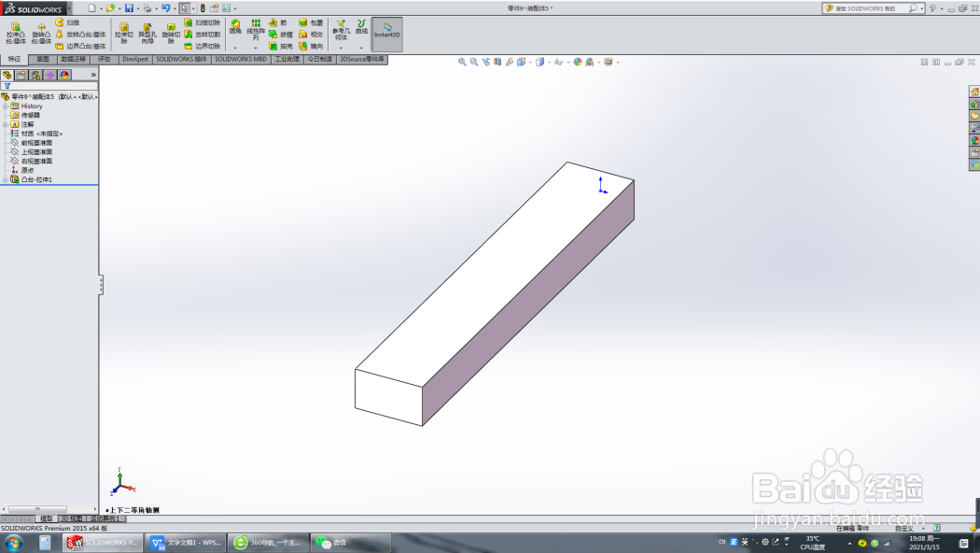
Task: Open the ConfigurationManager panel tab
Action: tap(36, 75)
